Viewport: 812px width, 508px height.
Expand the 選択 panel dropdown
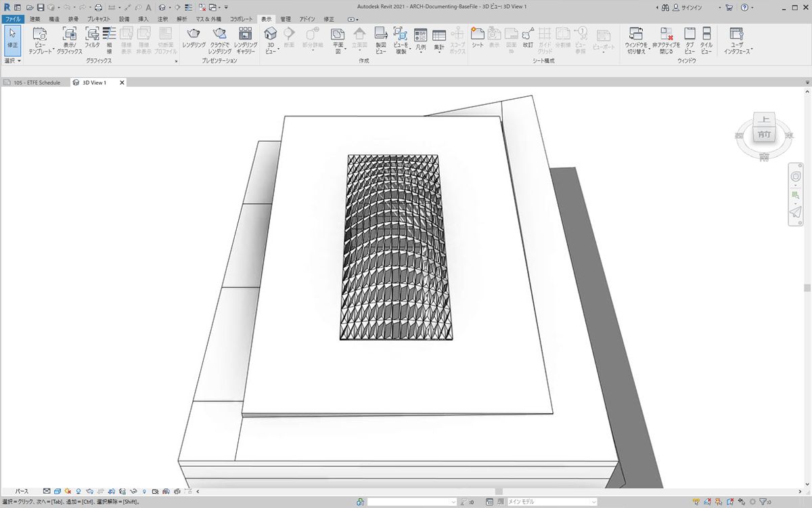click(x=13, y=61)
